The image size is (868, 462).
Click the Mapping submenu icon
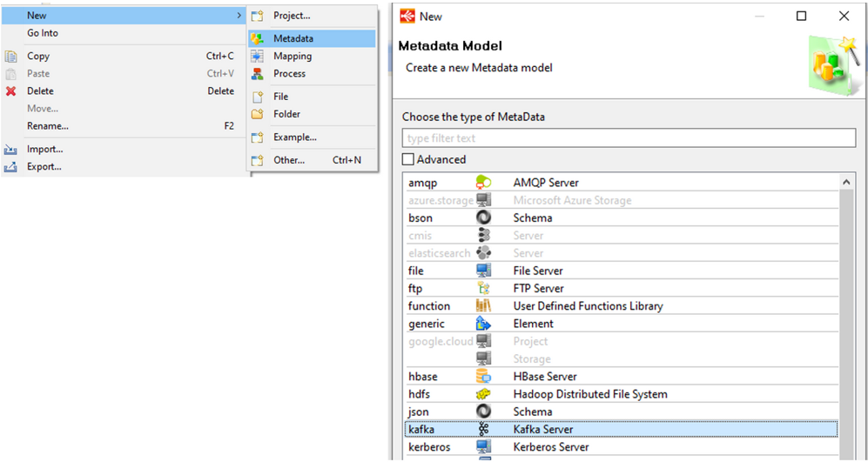coord(257,57)
